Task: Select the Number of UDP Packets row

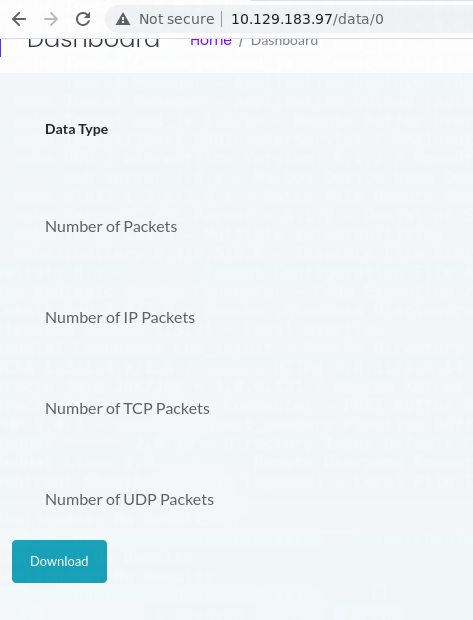Action: pos(129,499)
